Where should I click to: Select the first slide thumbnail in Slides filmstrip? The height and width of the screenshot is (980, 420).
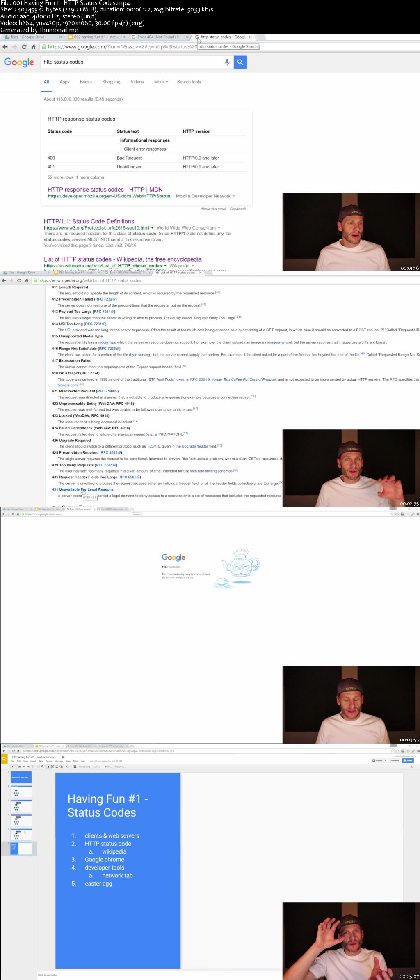21,777
